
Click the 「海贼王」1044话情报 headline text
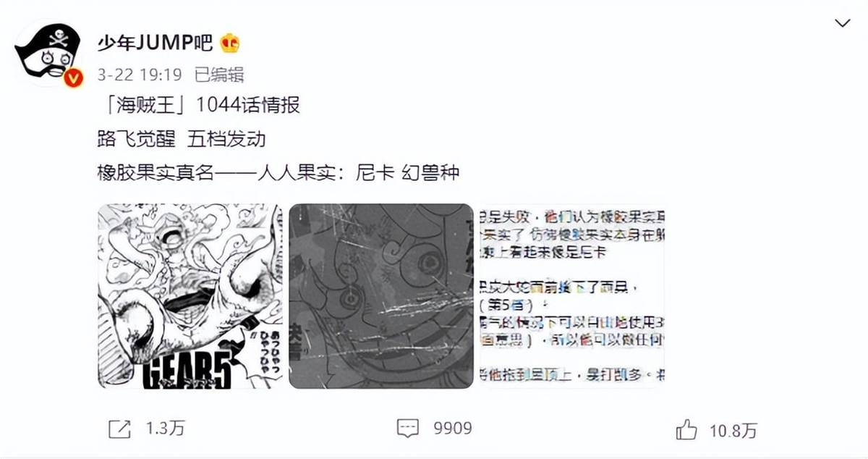(199, 106)
